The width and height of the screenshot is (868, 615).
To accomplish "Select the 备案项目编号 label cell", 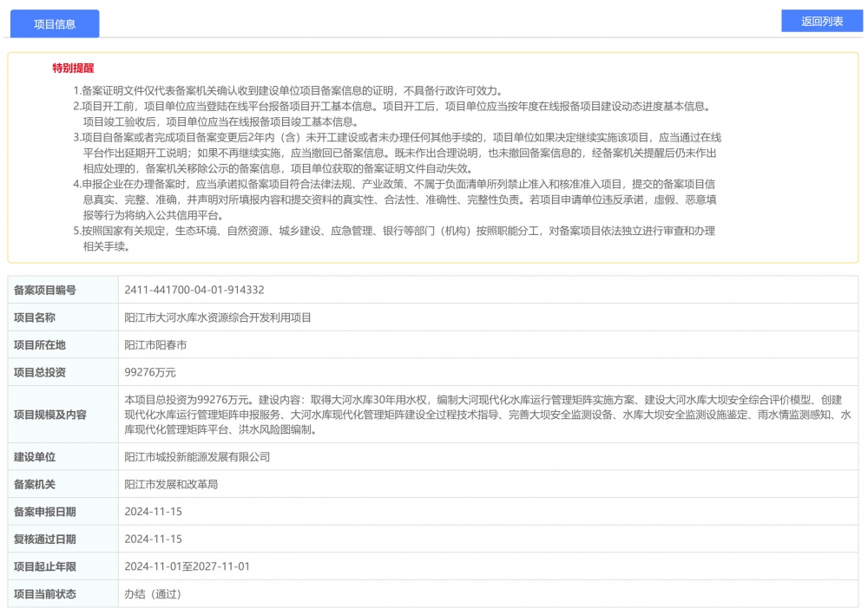I will coord(63,290).
